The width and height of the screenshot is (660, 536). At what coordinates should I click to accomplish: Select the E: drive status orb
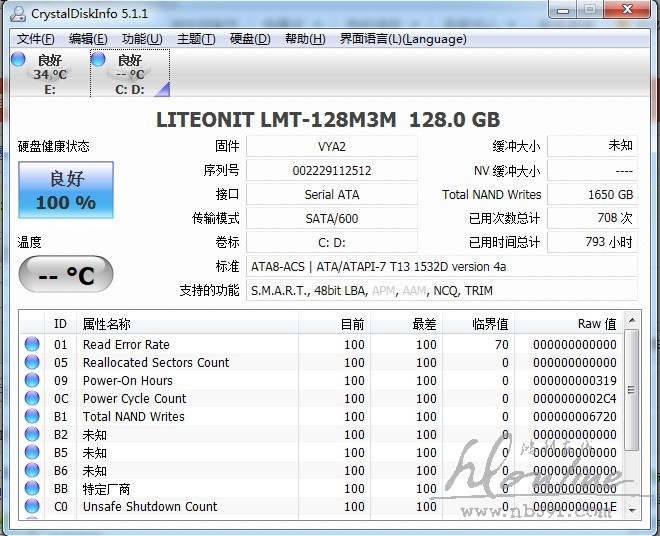tap(18, 60)
